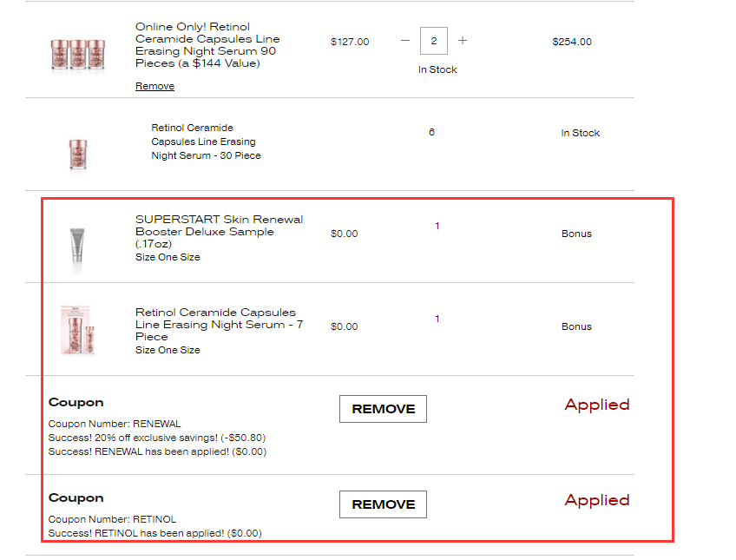
Task: Open the three-jar 90 Pieces product thumbnail
Action: point(78,56)
